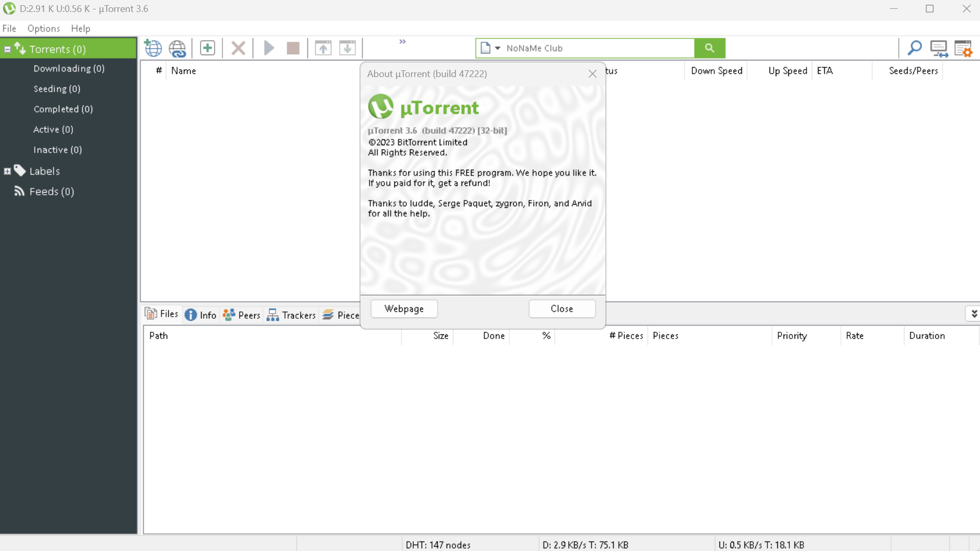Open the File menu

9,28
